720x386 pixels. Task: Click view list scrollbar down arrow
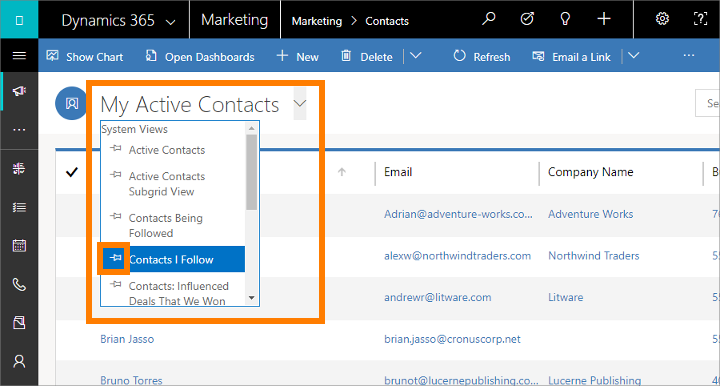pos(251,298)
